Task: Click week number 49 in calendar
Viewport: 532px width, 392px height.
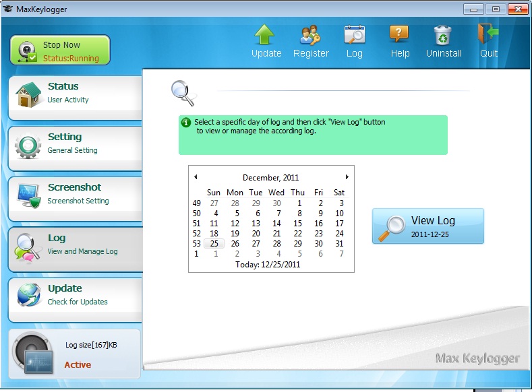Action: 197,203
